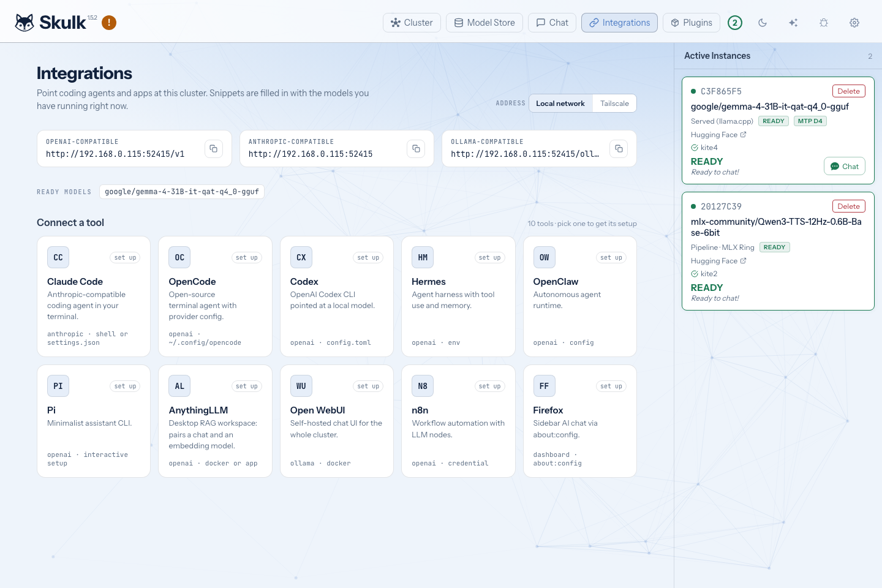Click the WU Open WebUI icon
The image size is (882, 588).
coord(301,386)
